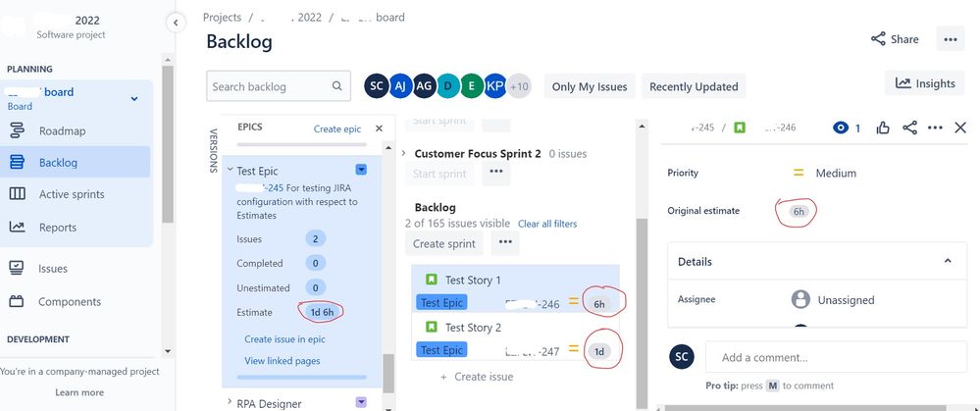
Task: Expand Customer Focus Sprint 2
Action: 403,153
